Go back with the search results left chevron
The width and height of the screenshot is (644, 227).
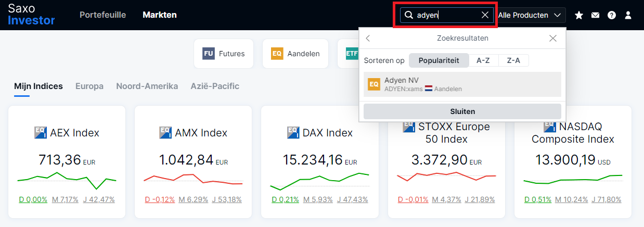tap(368, 38)
